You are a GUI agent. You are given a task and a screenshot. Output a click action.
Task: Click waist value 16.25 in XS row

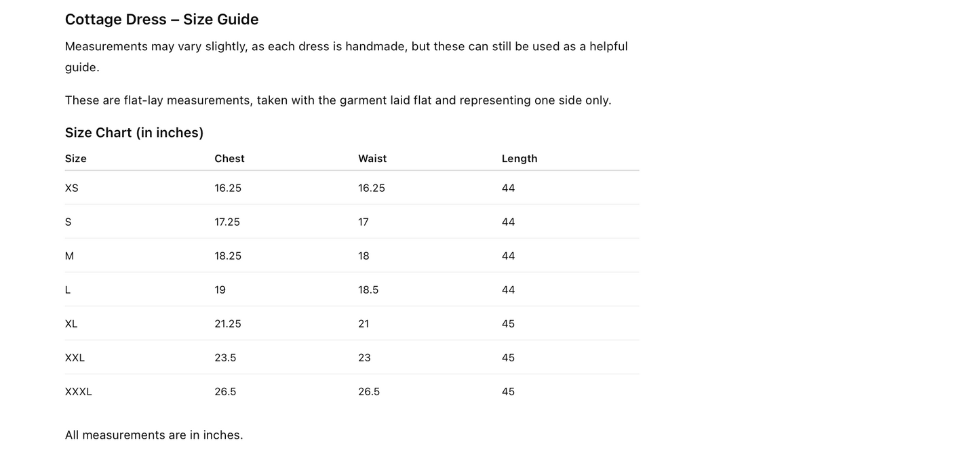click(372, 188)
